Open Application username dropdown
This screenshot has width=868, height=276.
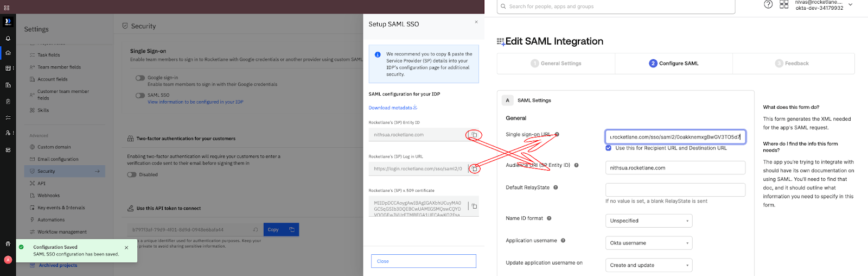point(649,243)
